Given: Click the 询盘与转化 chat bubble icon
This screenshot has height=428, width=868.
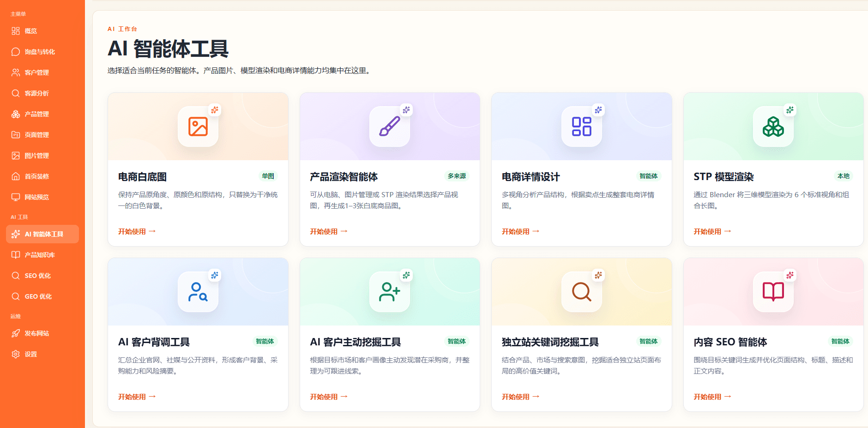Looking at the screenshot, I should [x=16, y=52].
